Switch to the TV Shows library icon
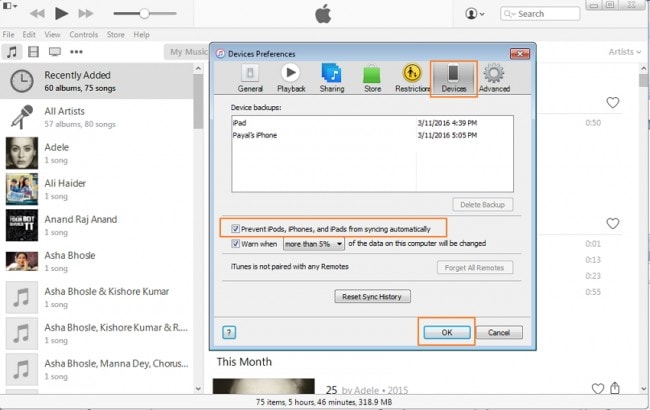Viewport: 650px width, 410px height. [55, 52]
